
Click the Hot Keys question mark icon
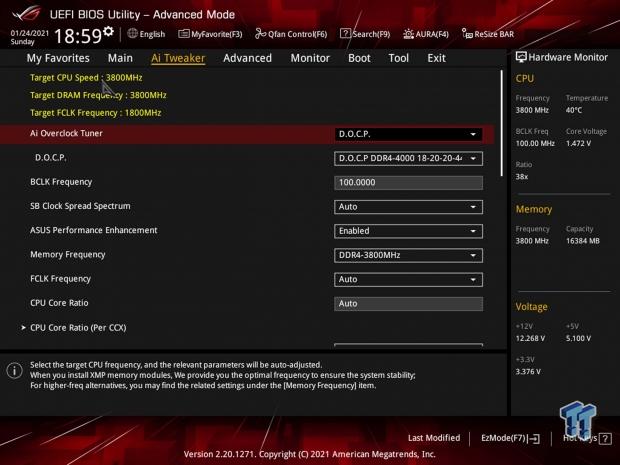click(x=605, y=438)
